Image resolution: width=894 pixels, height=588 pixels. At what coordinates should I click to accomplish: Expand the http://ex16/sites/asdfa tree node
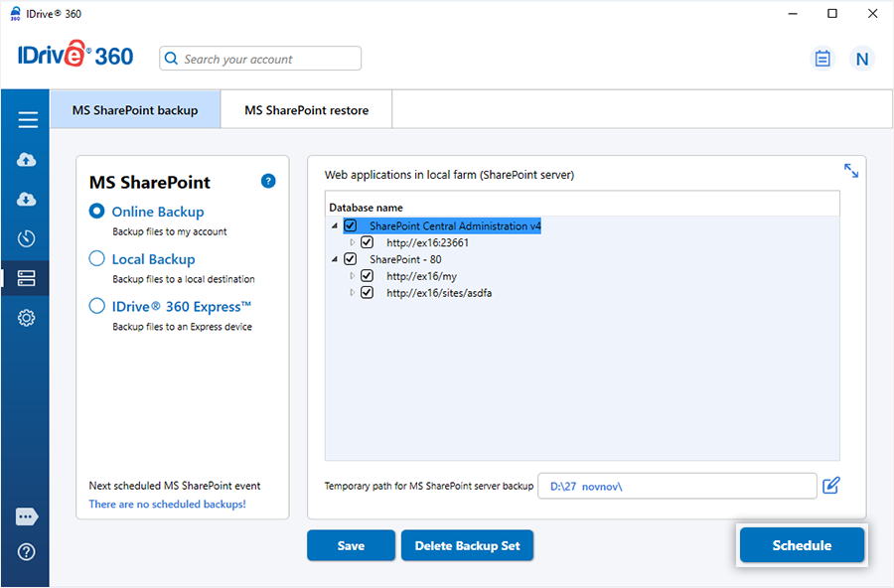pyautogui.click(x=352, y=293)
